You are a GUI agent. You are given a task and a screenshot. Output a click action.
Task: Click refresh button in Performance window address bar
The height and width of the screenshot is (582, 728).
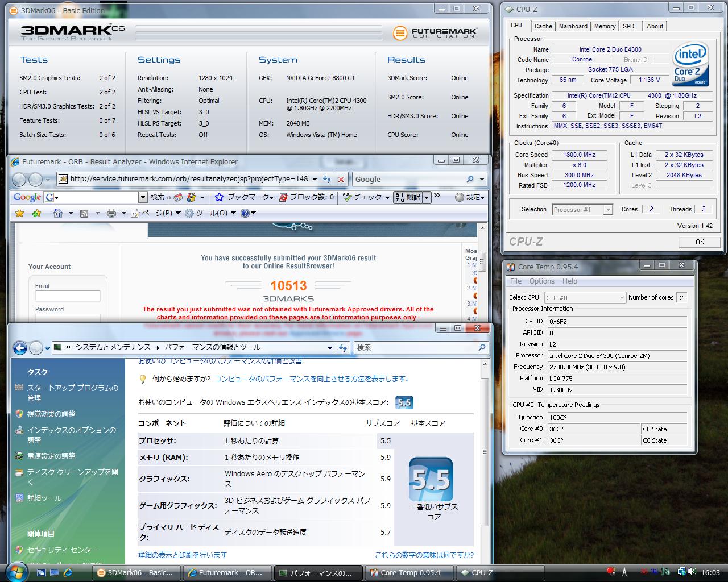point(343,348)
